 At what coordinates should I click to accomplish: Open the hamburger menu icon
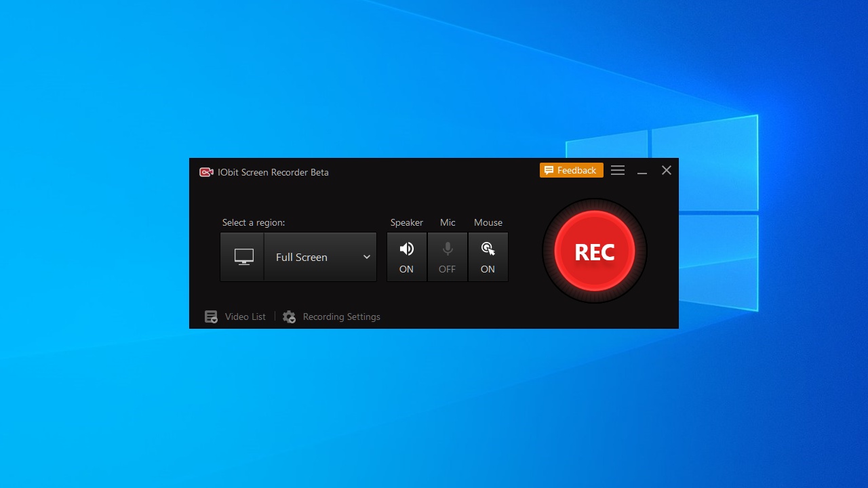[x=618, y=171]
